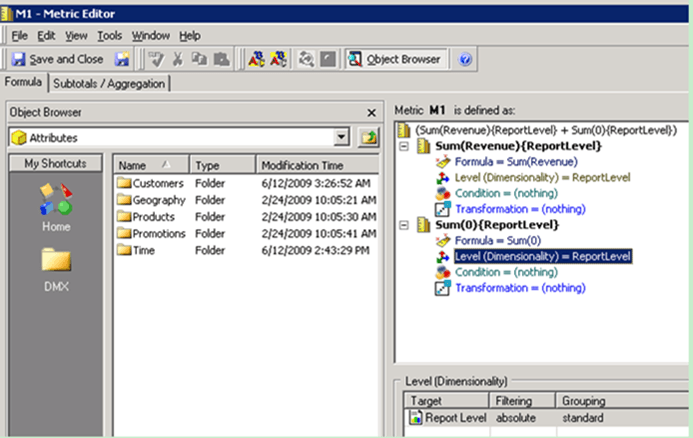Click the Save and Close button
693x438 pixels.
57,59
